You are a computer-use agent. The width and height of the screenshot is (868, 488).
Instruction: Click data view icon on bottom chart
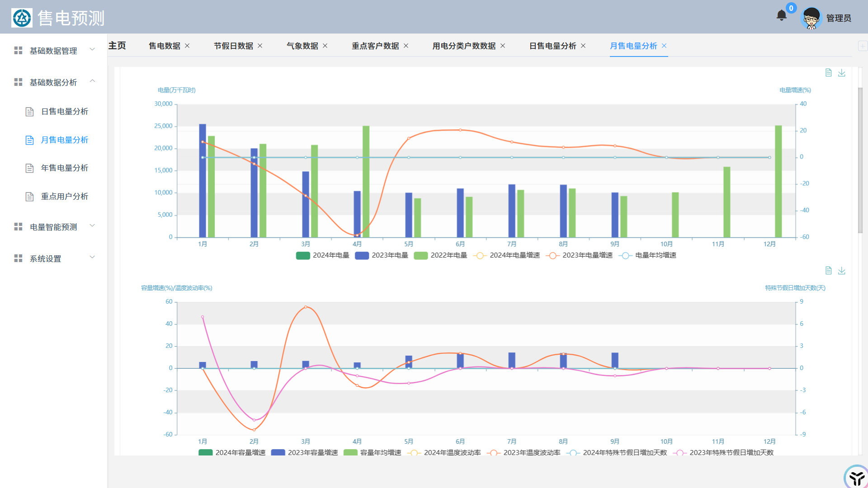coord(828,271)
